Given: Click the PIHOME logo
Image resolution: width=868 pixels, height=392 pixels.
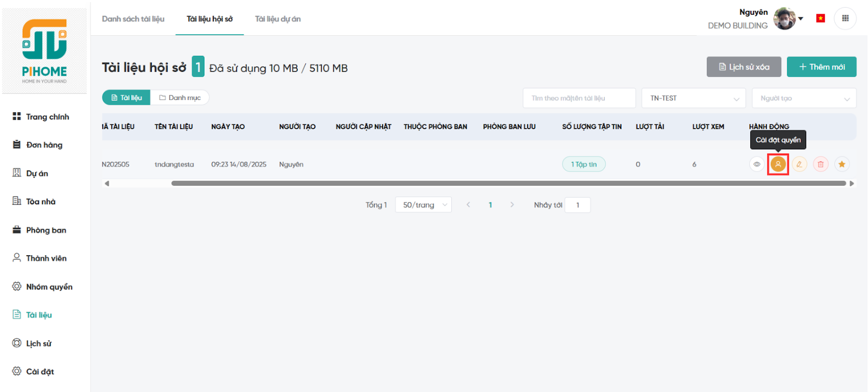Looking at the screenshot, I should pyautogui.click(x=44, y=51).
